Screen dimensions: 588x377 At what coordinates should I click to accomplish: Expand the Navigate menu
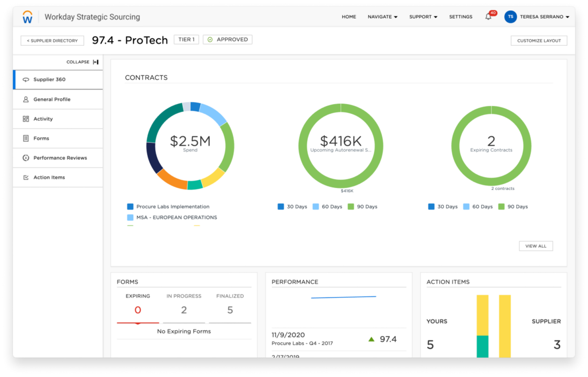pos(382,17)
